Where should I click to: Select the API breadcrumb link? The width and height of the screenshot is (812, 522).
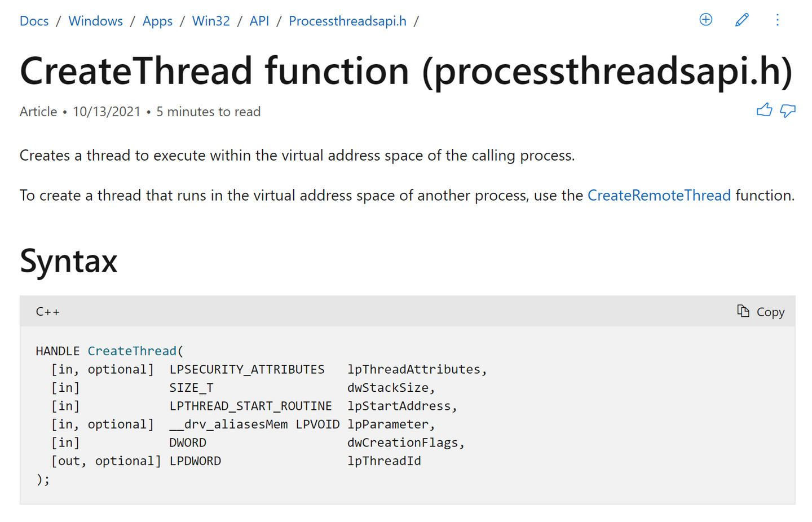pyautogui.click(x=259, y=21)
